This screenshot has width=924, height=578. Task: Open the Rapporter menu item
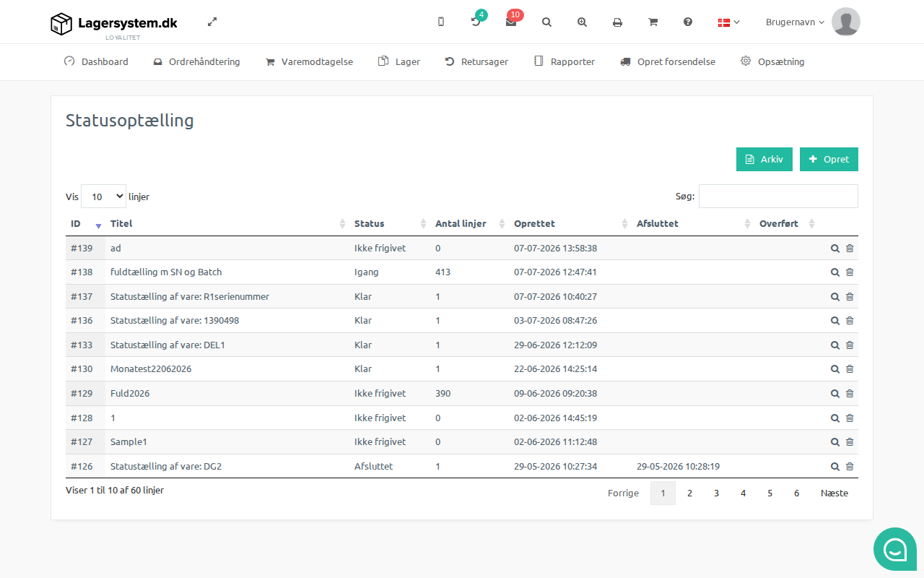(x=564, y=62)
